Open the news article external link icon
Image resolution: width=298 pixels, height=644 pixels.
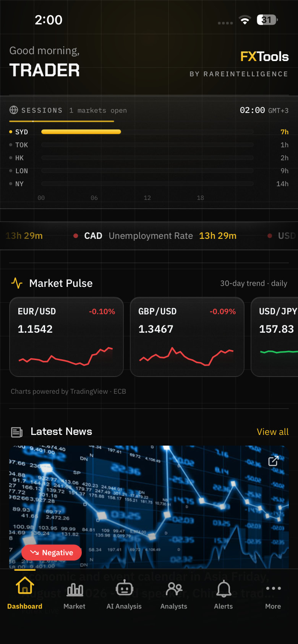273,461
